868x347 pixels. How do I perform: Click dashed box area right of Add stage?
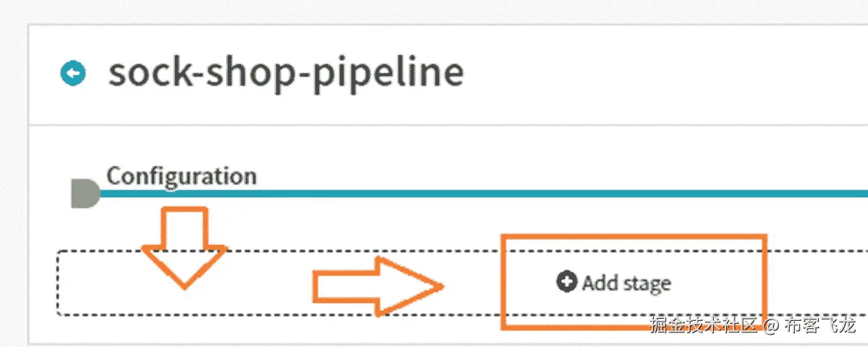pos(817,283)
